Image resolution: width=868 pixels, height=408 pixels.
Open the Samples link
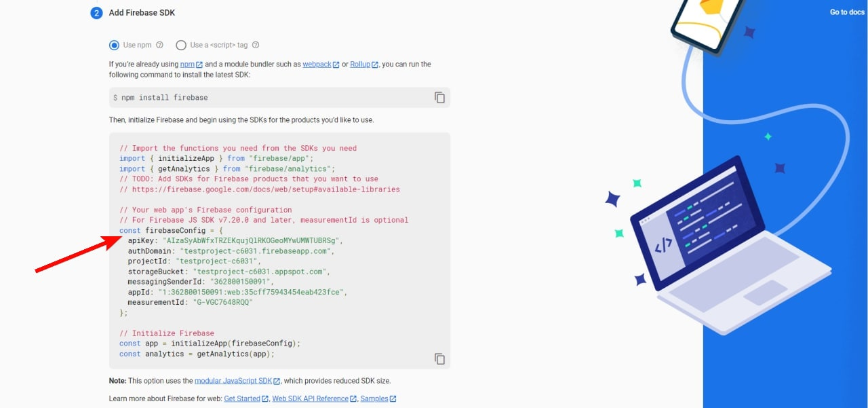coord(374,398)
